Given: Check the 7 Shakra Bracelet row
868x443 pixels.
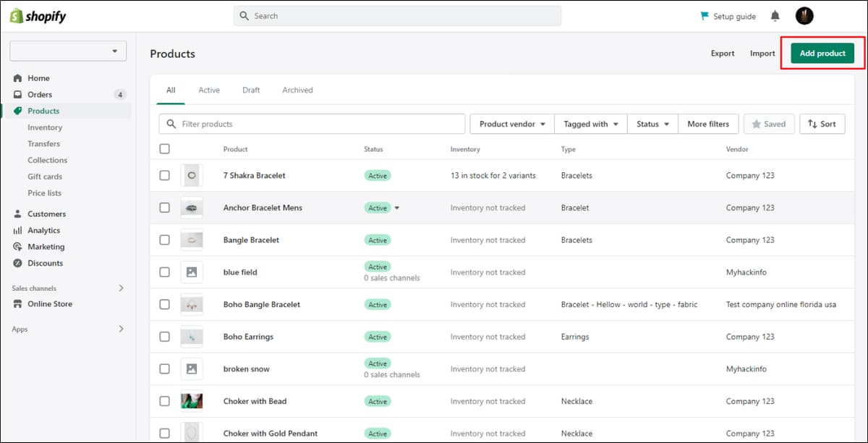Looking at the screenshot, I should 164,175.
